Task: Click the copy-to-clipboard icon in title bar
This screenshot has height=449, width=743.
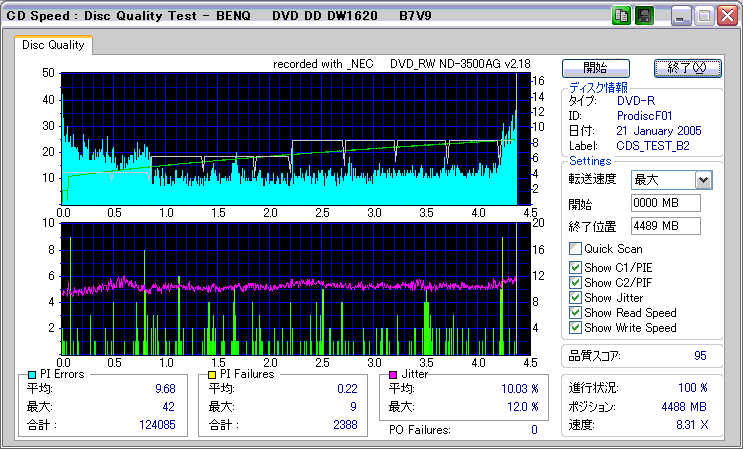Action: pos(621,16)
